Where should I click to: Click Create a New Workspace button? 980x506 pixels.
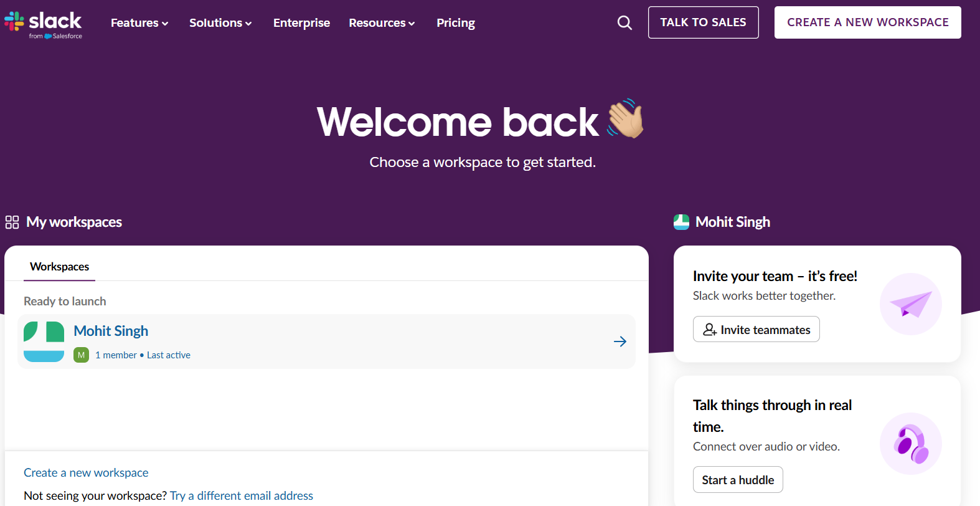pyautogui.click(x=867, y=22)
